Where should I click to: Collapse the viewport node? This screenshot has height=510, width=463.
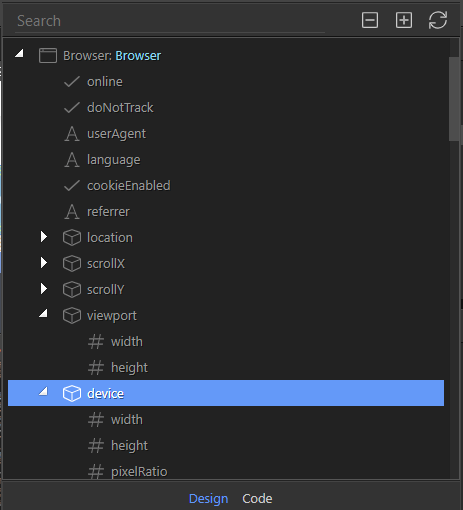pos(43,313)
